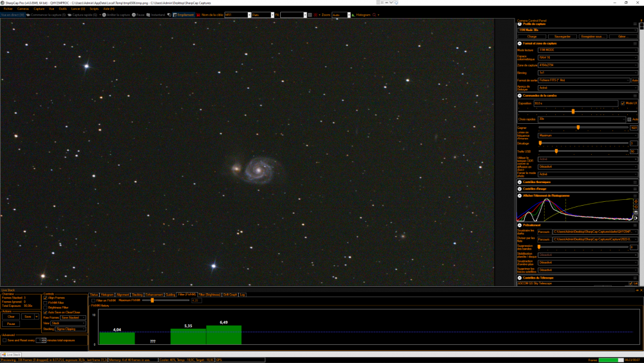
Task: Open Profils de capture panel menu icon
Action: 635,24
